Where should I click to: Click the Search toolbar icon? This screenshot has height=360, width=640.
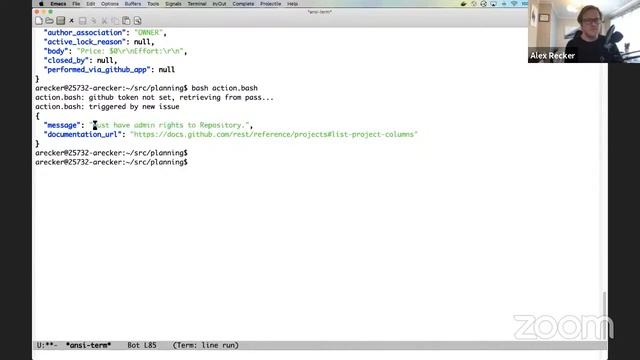click(138, 21)
